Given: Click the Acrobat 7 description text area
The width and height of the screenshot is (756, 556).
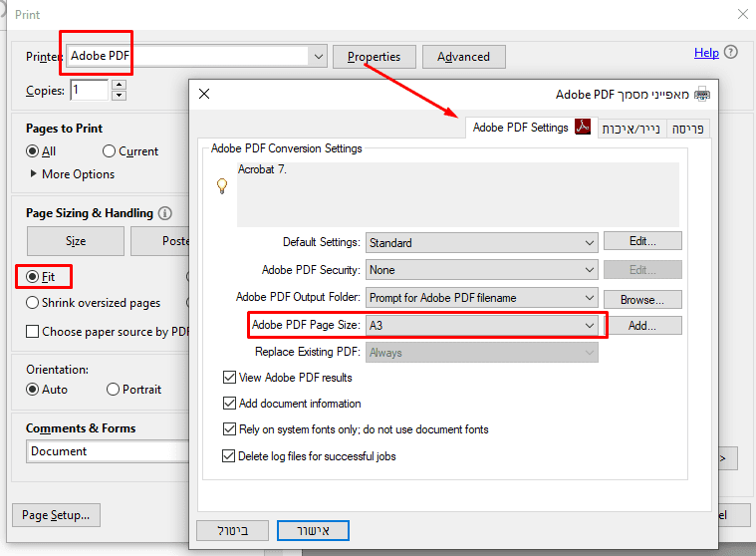Looking at the screenshot, I should tap(458, 194).
